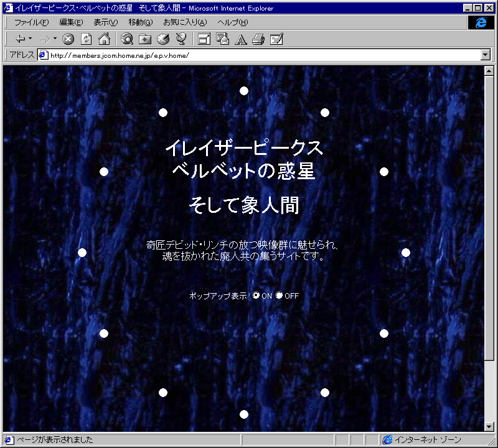The image size is (498, 448).
Task: Open the Favorites folder toolbar icon
Action: (x=145, y=39)
